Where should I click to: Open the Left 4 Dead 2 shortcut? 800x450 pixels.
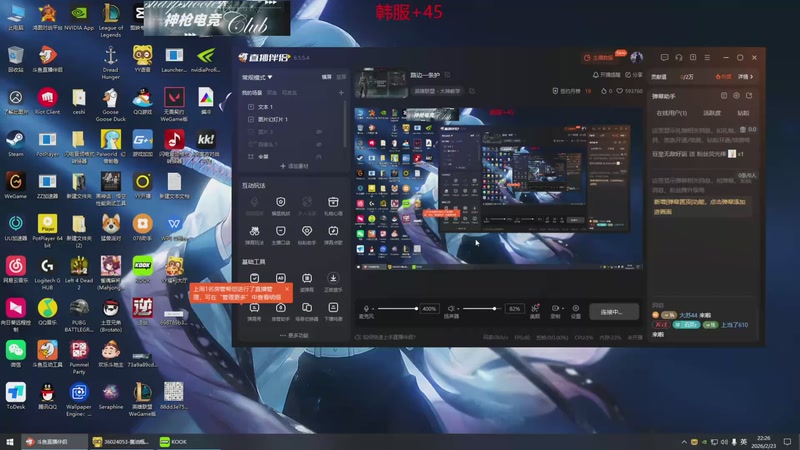coord(79,273)
